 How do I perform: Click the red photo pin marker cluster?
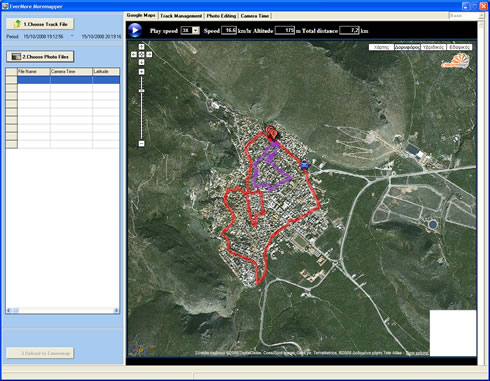point(272,132)
